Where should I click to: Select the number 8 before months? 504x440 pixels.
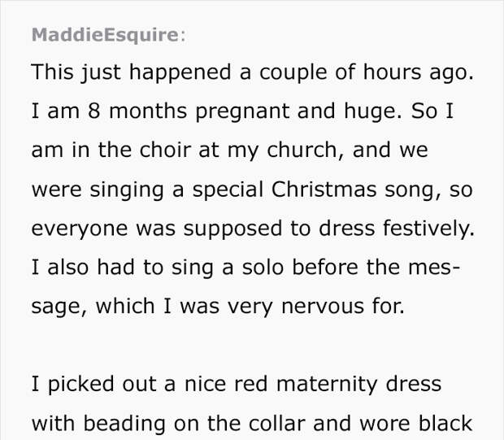(x=93, y=111)
